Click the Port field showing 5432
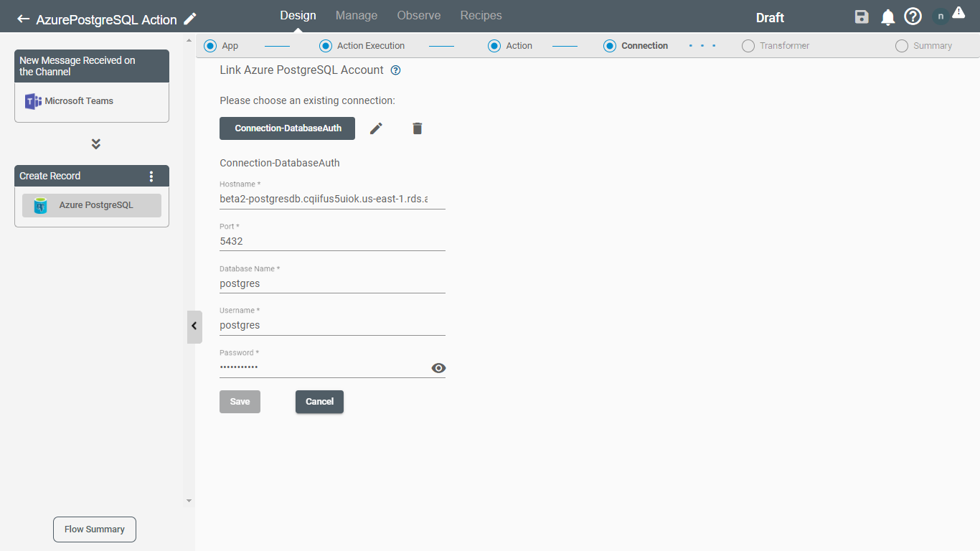980x551 pixels. tap(332, 242)
